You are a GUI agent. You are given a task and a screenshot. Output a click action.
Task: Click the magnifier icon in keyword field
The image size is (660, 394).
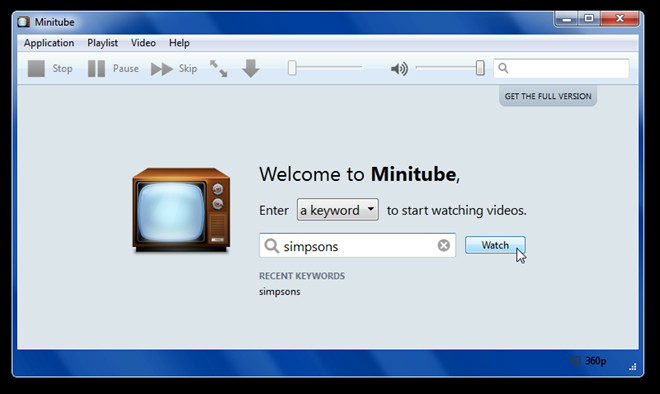coord(271,246)
